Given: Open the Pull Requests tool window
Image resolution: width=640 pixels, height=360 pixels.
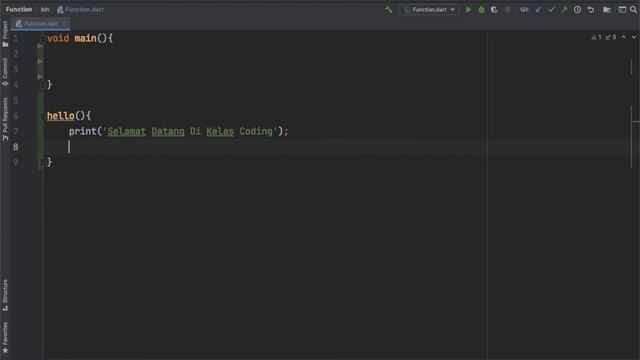Looking at the screenshot, I should (5, 119).
